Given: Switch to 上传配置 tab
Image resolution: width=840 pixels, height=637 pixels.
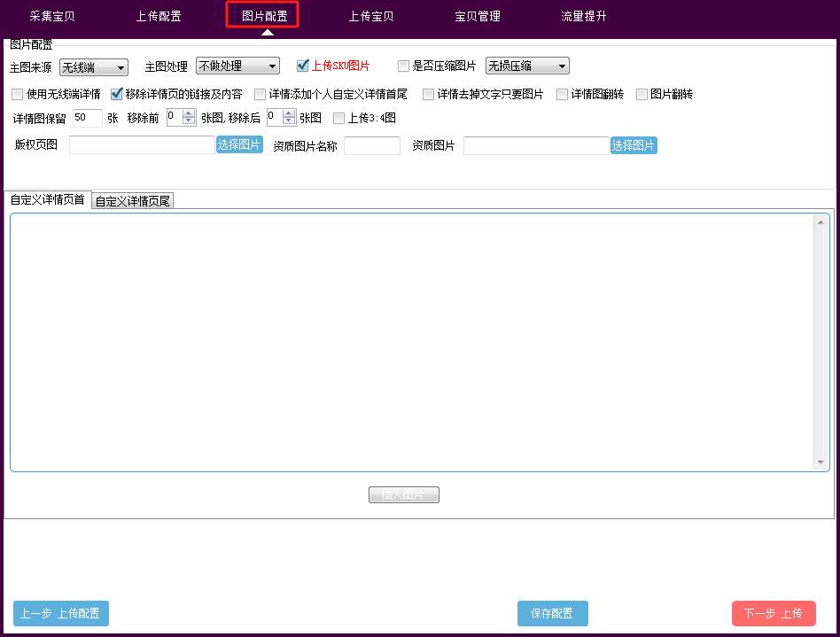Looking at the screenshot, I should coord(159,16).
